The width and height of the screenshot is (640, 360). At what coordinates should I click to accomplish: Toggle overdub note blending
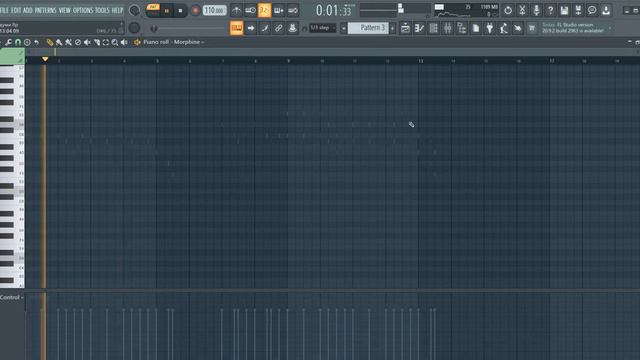click(279, 10)
